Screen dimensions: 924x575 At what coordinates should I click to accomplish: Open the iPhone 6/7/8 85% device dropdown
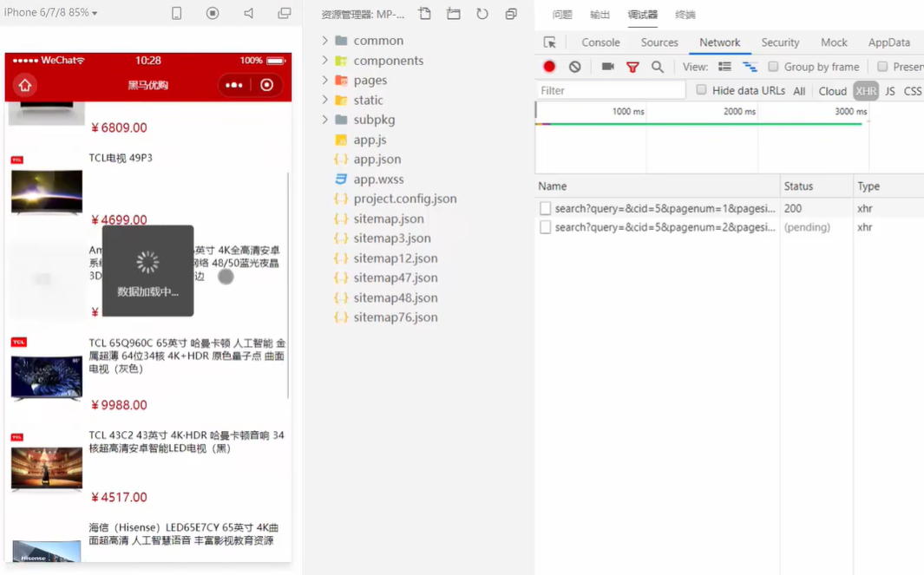point(51,12)
